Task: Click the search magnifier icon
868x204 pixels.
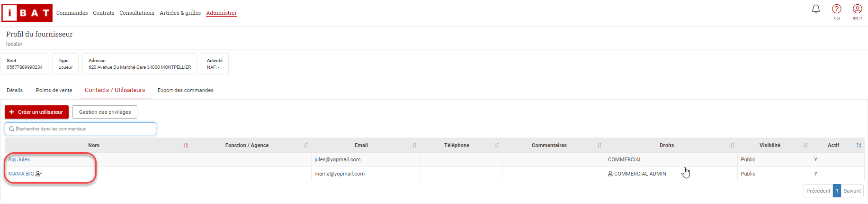Action: [12, 129]
